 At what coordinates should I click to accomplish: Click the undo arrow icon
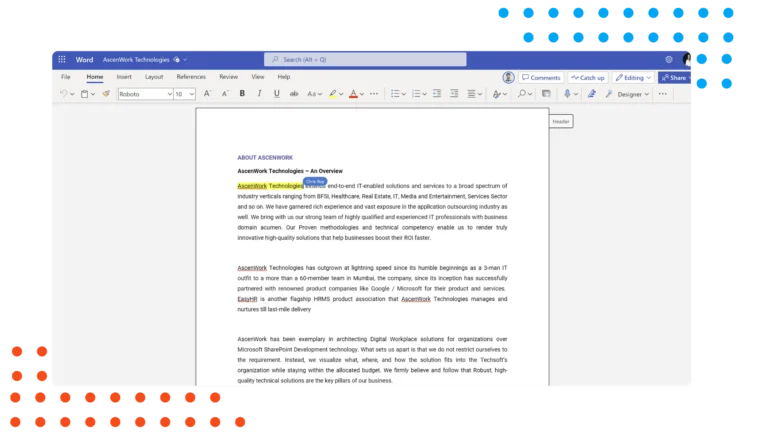pyautogui.click(x=63, y=94)
